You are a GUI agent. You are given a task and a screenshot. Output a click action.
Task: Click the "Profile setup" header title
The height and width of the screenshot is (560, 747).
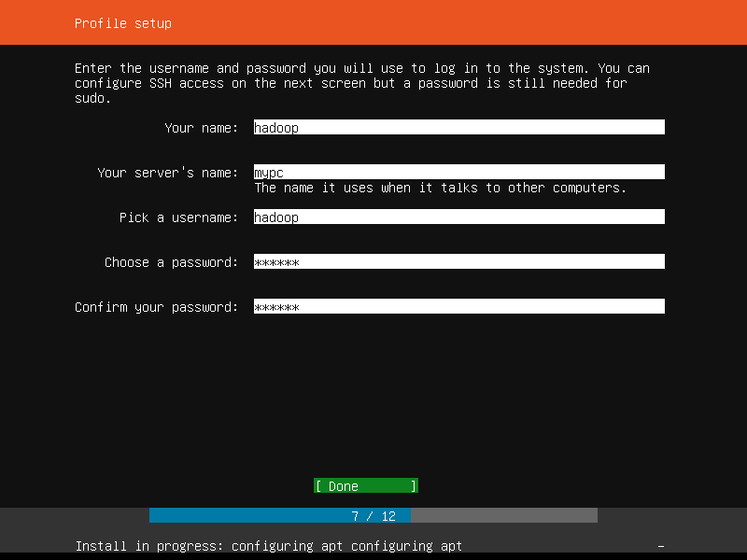coord(123,23)
